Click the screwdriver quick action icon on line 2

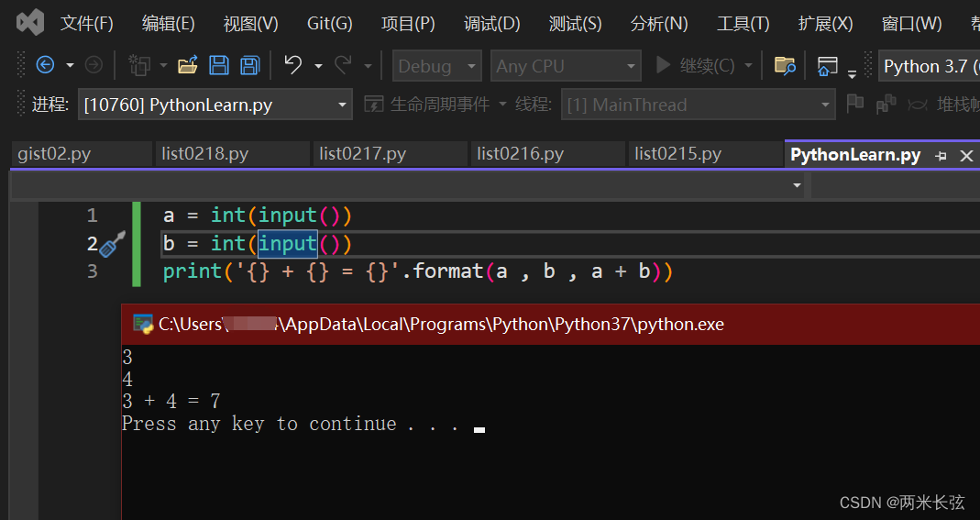point(113,244)
